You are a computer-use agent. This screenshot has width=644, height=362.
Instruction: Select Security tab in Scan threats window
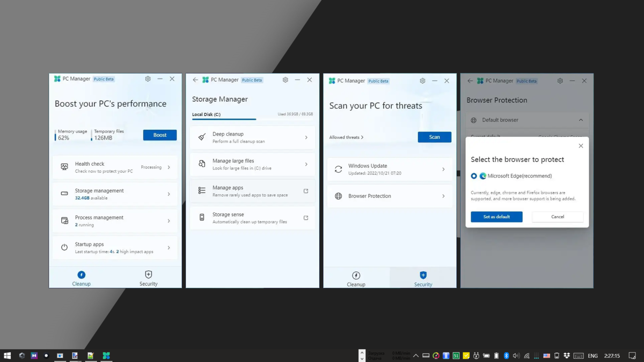click(x=423, y=279)
